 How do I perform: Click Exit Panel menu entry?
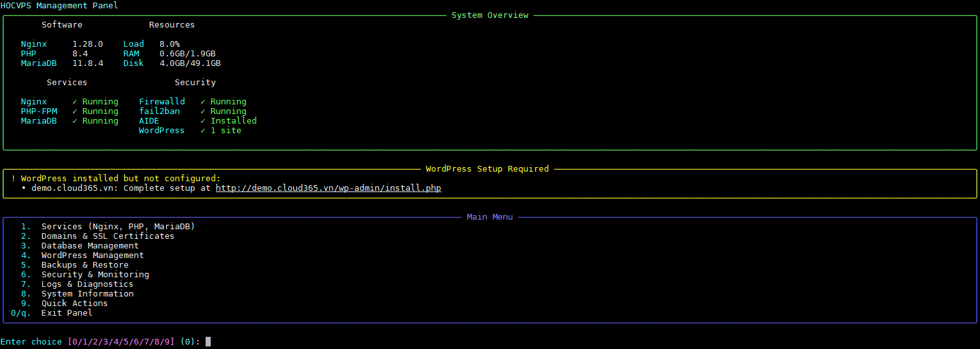67,313
